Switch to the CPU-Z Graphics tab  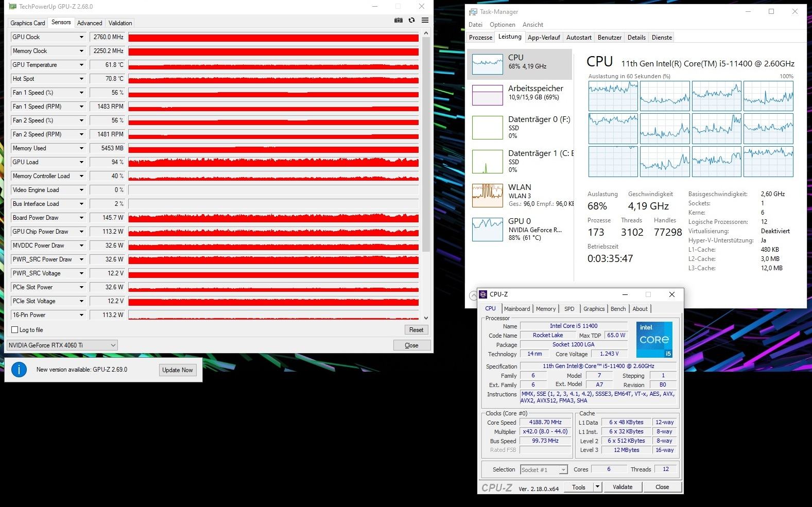[594, 309]
